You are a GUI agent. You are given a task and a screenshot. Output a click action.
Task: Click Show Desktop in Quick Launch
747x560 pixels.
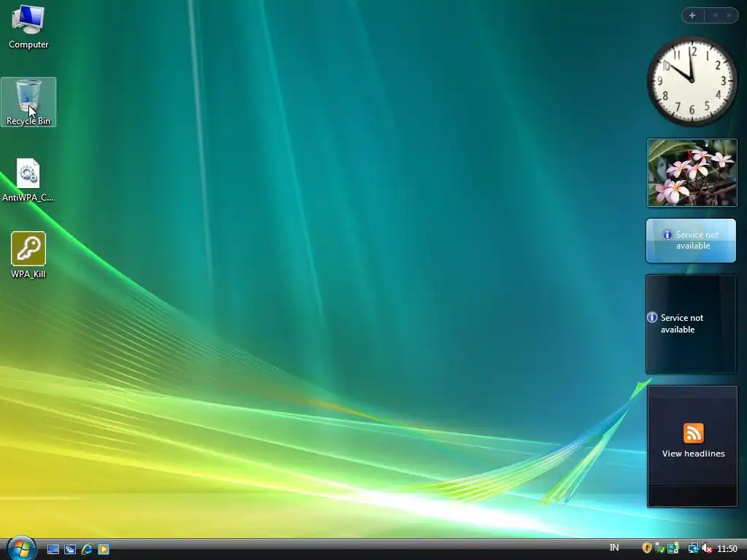[x=53, y=549]
